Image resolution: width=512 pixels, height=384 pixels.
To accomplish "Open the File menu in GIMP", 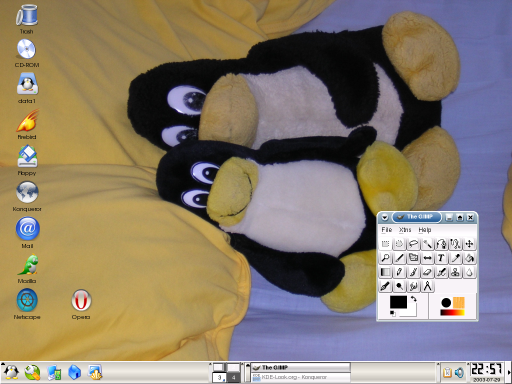I will pyautogui.click(x=387, y=230).
